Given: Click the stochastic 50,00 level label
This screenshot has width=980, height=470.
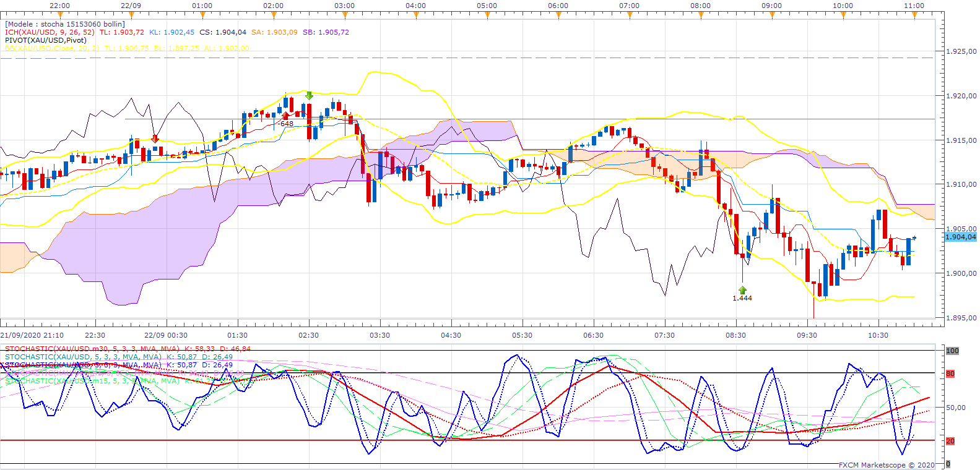Looking at the screenshot, I should pos(956,408).
